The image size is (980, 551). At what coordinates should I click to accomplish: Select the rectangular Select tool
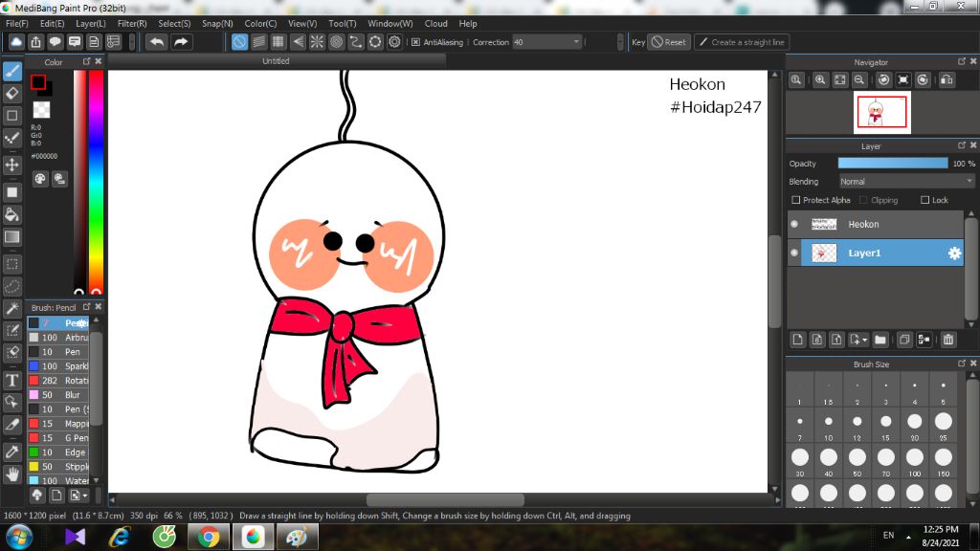[x=11, y=264]
